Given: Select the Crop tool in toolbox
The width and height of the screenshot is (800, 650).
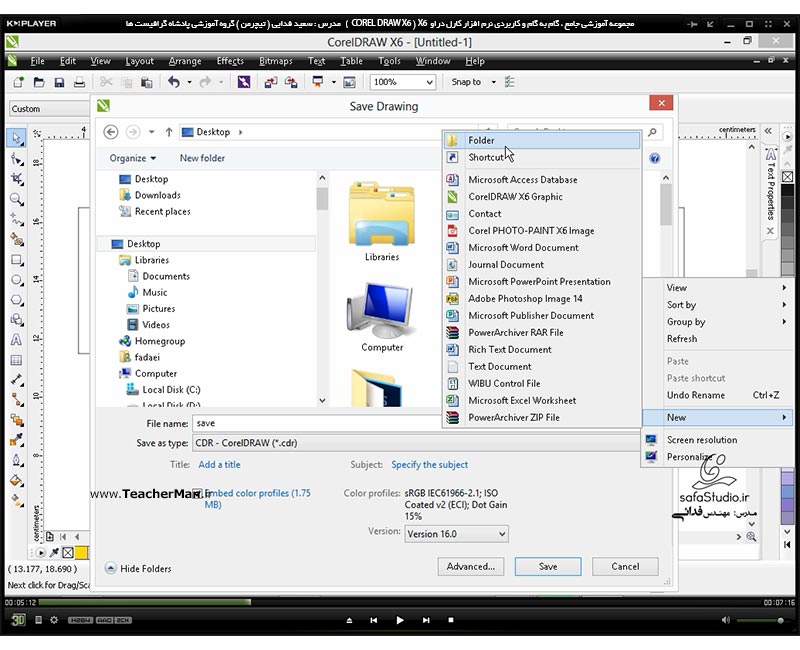Looking at the screenshot, I should (16, 179).
